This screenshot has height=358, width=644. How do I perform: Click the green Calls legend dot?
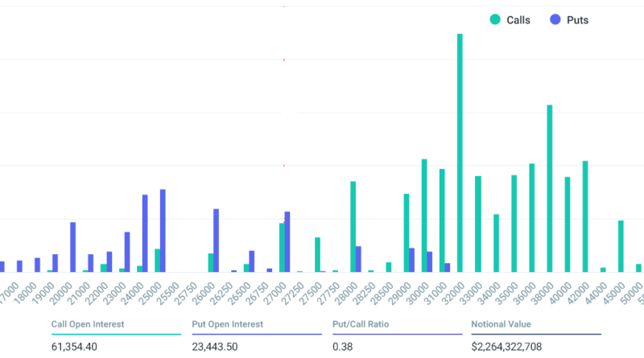click(x=495, y=20)
